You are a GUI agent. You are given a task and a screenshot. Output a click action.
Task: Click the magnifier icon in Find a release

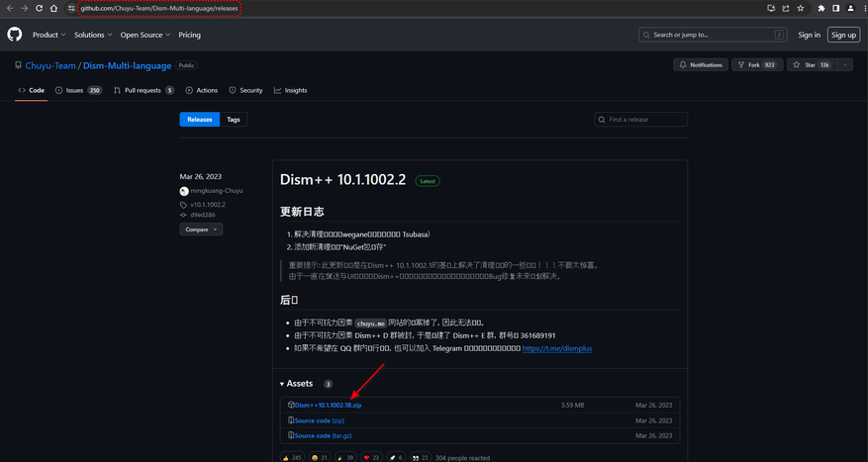[602, 120]
